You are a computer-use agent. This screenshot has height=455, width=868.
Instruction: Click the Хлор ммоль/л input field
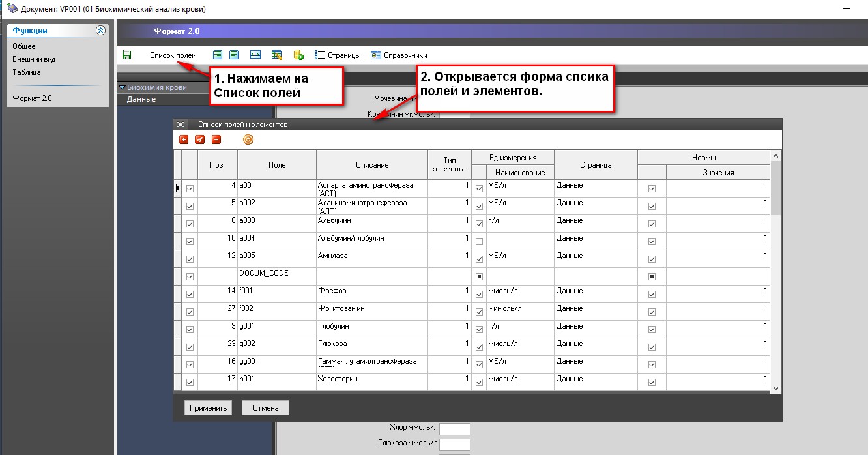point(455,429)
